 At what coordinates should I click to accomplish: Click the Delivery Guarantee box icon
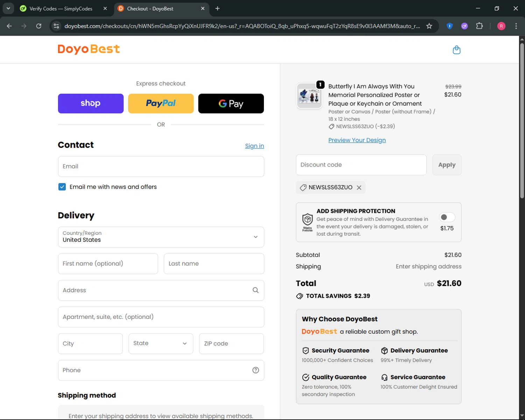tap(384, 351)
